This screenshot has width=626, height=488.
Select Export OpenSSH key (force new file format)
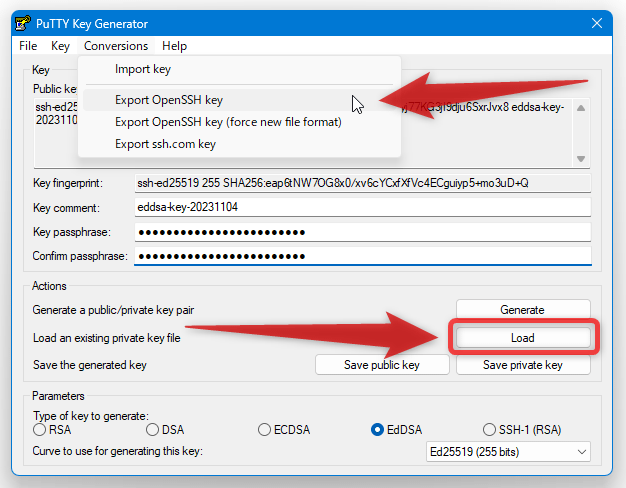pos(239,122)
